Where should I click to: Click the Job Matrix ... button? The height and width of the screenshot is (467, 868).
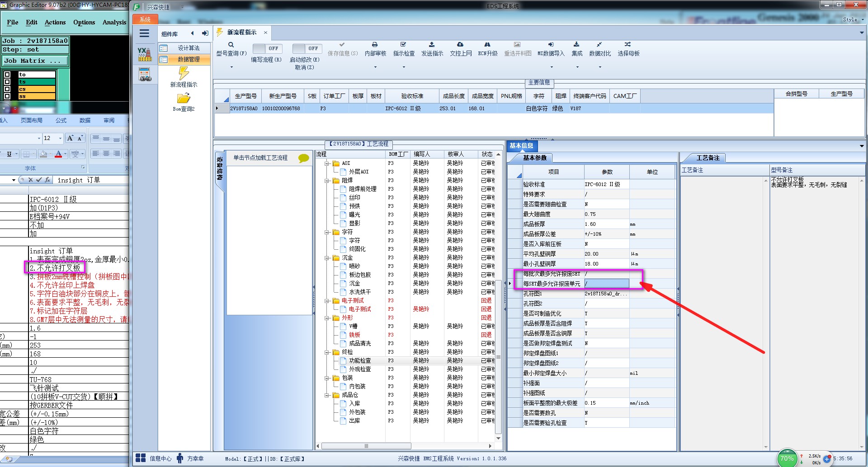pos(35,61)
